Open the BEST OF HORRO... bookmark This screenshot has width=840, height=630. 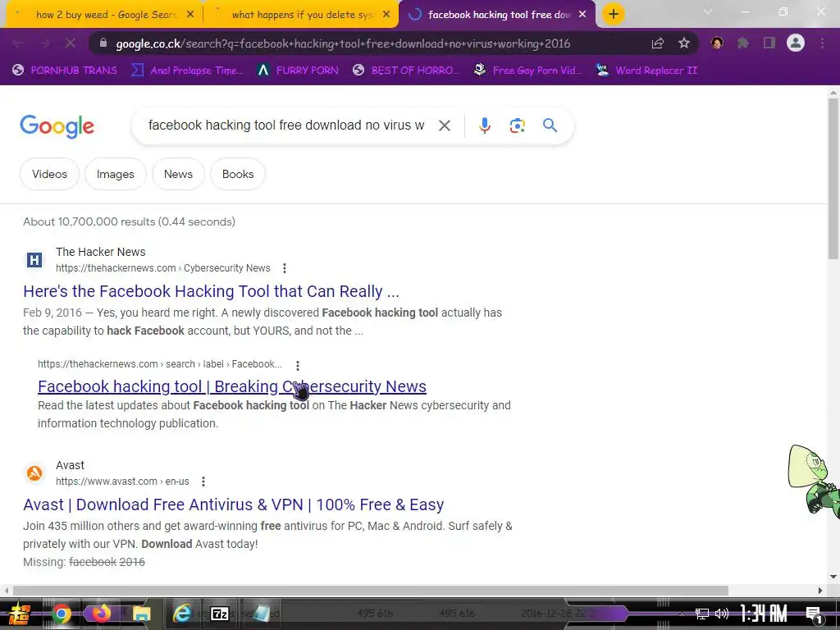click(x=406, y=71)
